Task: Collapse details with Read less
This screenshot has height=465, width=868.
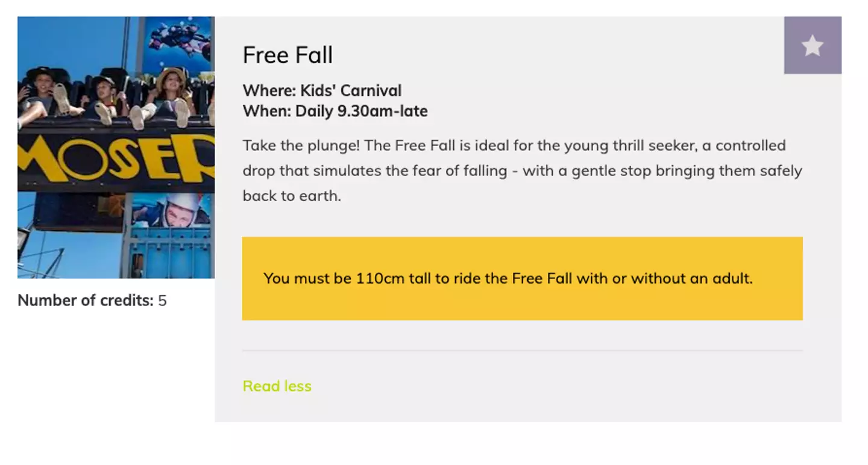Action: [x=277, y=385]
